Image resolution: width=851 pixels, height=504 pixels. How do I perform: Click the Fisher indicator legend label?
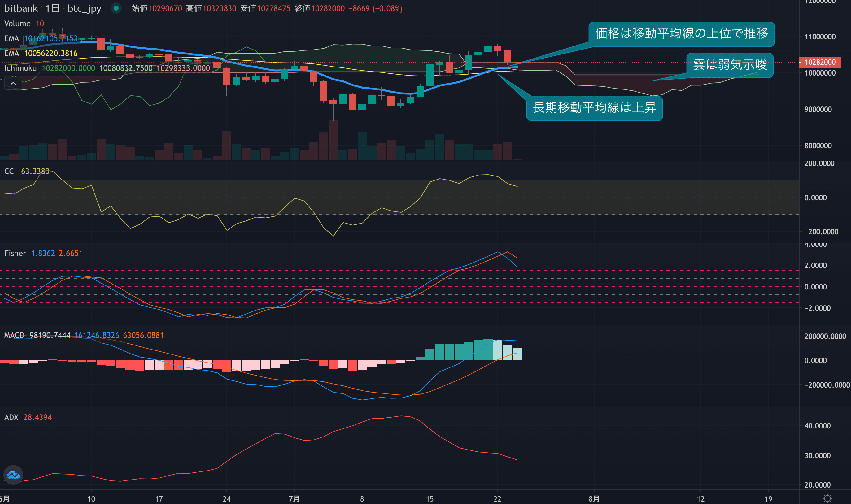click(15, 253)
